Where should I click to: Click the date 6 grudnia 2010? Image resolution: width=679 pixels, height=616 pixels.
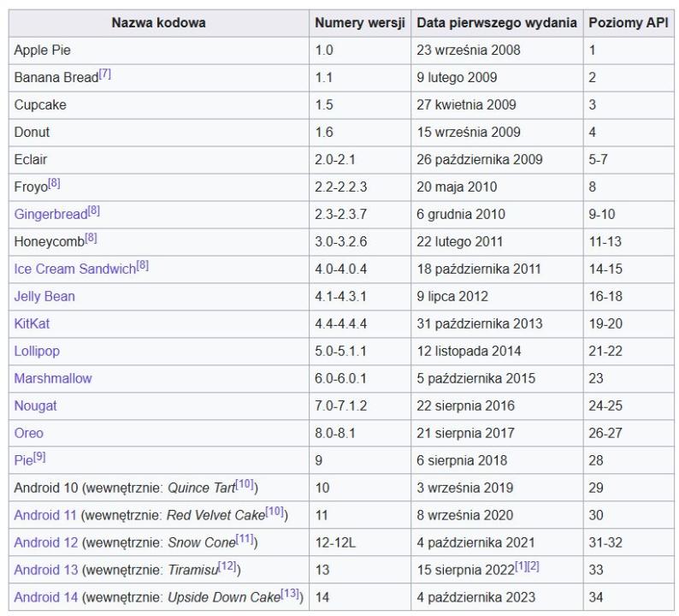pyautogui.click(x=461, y=214)
